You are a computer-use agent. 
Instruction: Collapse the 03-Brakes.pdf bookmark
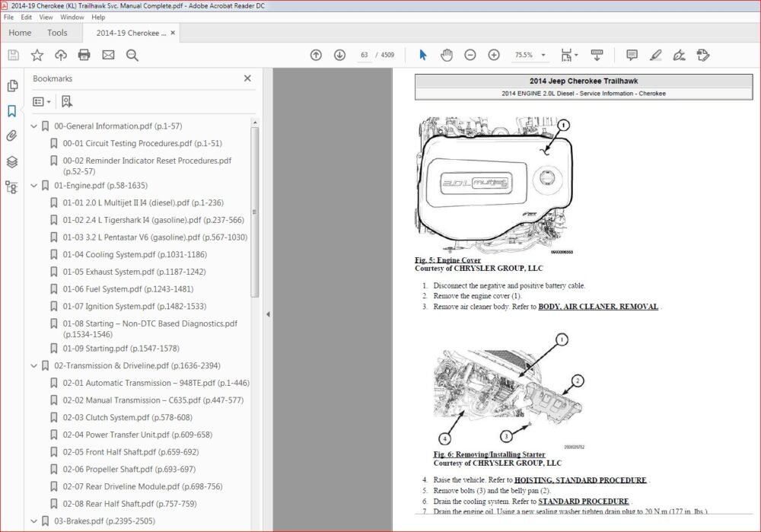[34, 521]
